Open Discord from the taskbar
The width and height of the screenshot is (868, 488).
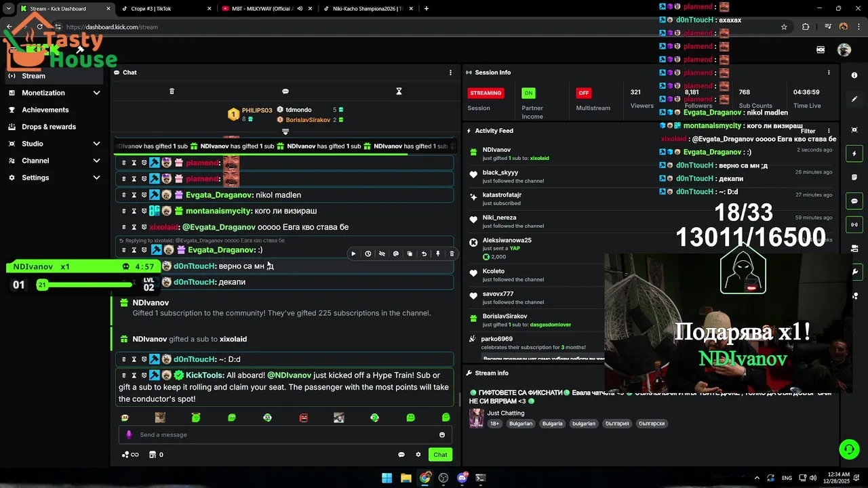(462, 478)
